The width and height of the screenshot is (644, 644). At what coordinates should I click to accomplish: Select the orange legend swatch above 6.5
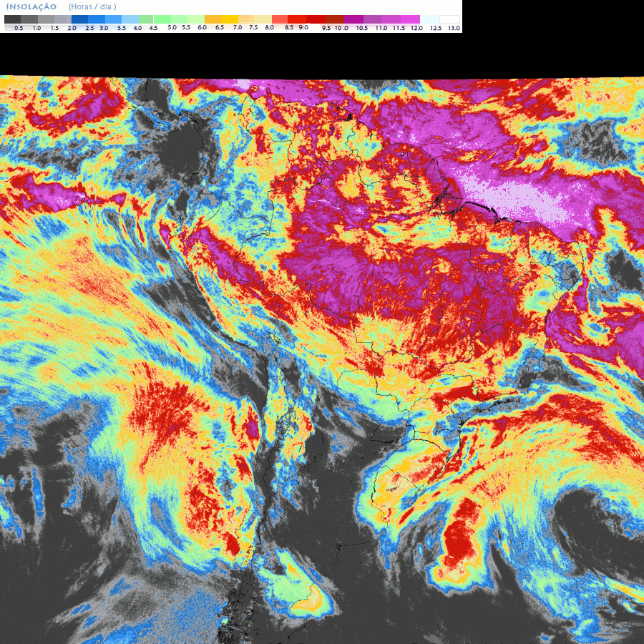[x=213, y=19]
